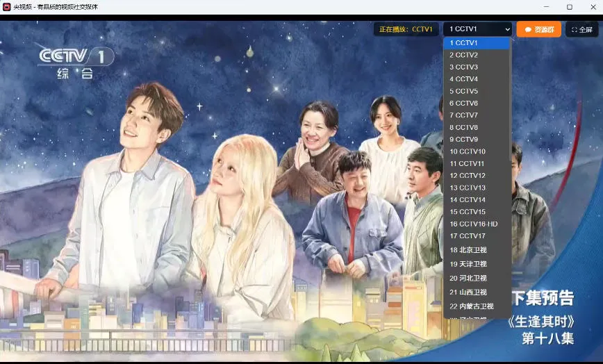Viewport: 603px width, 364px height.
Task: Click the dropdown chevron arrow of channel selector
Action: (507, 29)
